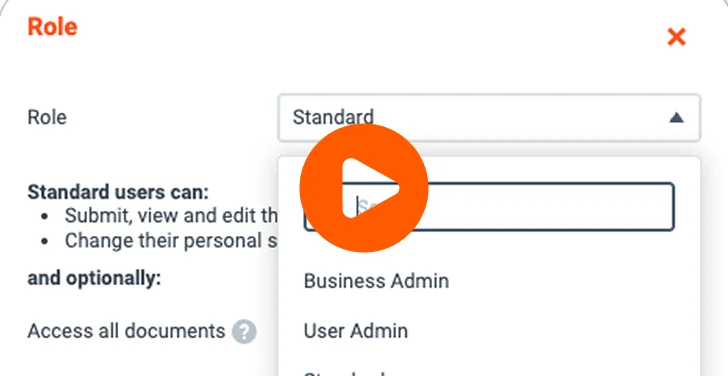Viewport: 728px width, 376px height.
Task: Click the help question mark icon
Action: [x=244, y=332]
